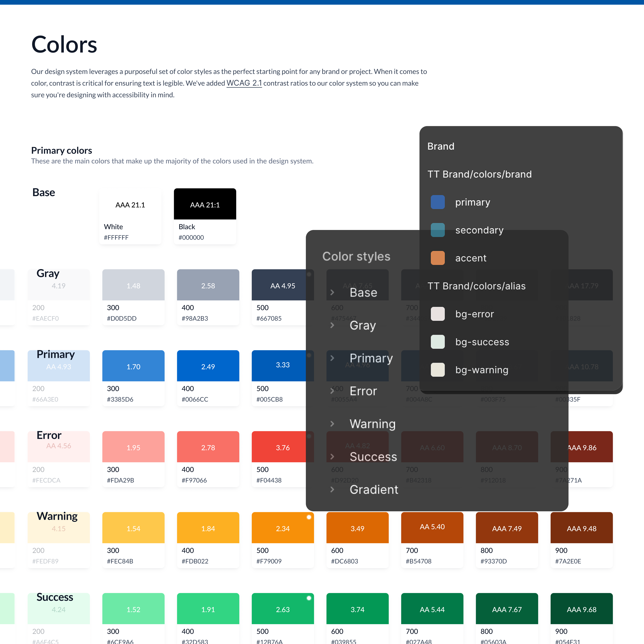644x644 pixels.
Task: Click the hex value #B54708
Action: coord(419,561)
